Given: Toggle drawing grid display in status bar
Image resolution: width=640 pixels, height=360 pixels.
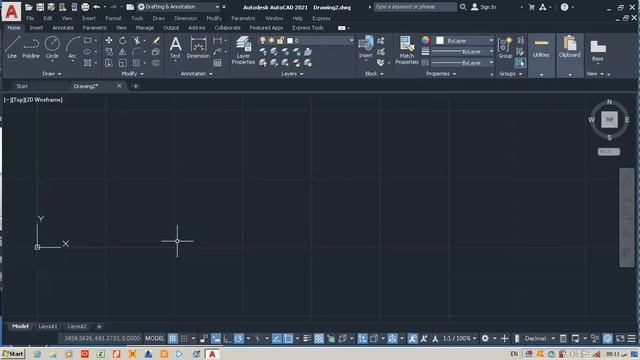Looking at the screenshot, I should pyautogui.click(x=173, y=338).
